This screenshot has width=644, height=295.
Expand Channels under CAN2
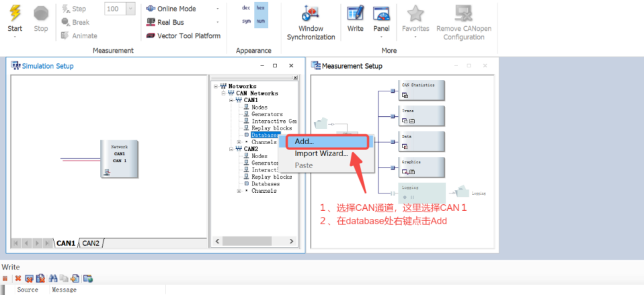pyautogui.click(x=239, y=191)
